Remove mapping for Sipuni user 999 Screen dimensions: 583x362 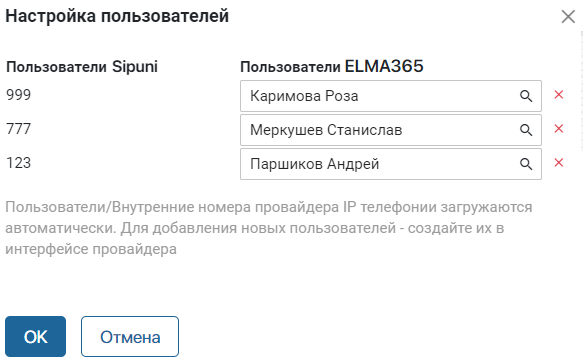pyautogui.click(x=558, y=95)
